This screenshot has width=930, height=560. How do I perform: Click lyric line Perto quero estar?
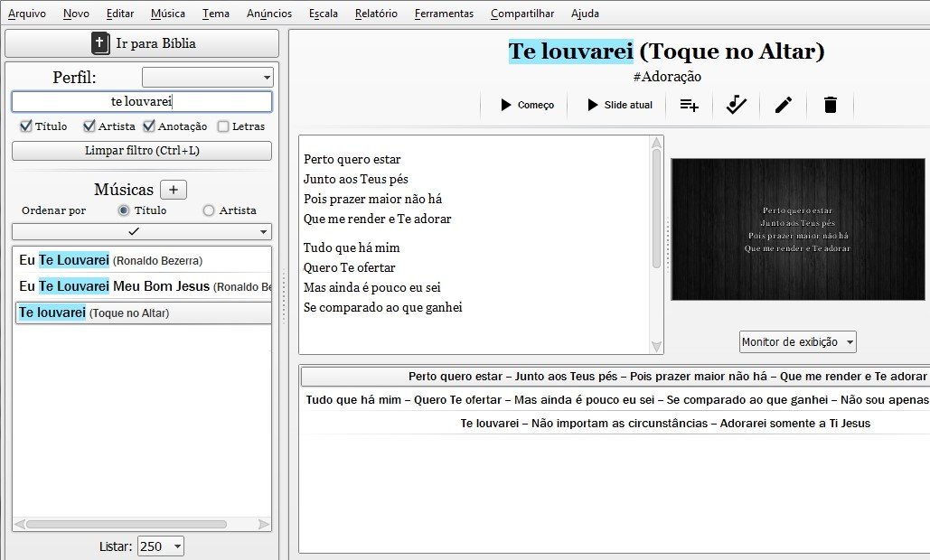(x=352, y=159)
